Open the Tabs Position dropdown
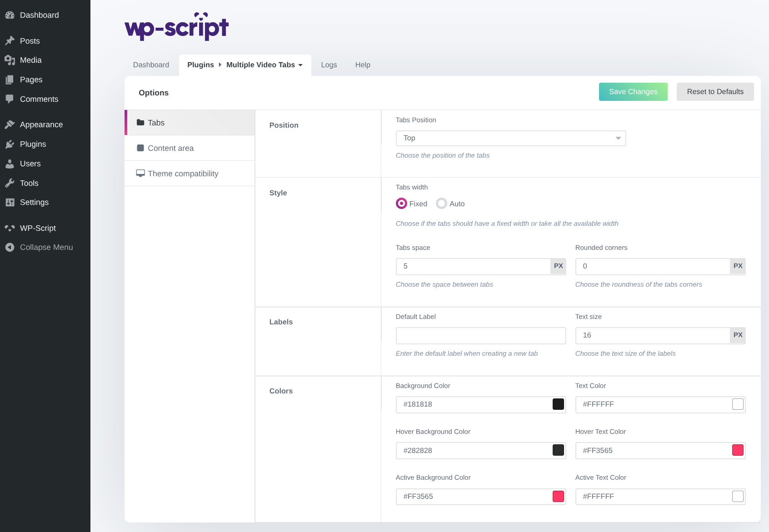The image size is (769, 532). (510, 138)
